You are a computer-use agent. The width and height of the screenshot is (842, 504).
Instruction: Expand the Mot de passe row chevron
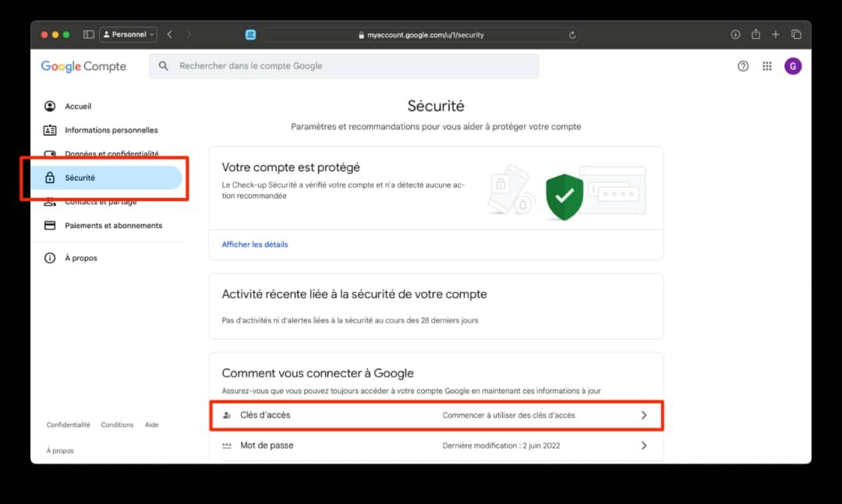644,446
